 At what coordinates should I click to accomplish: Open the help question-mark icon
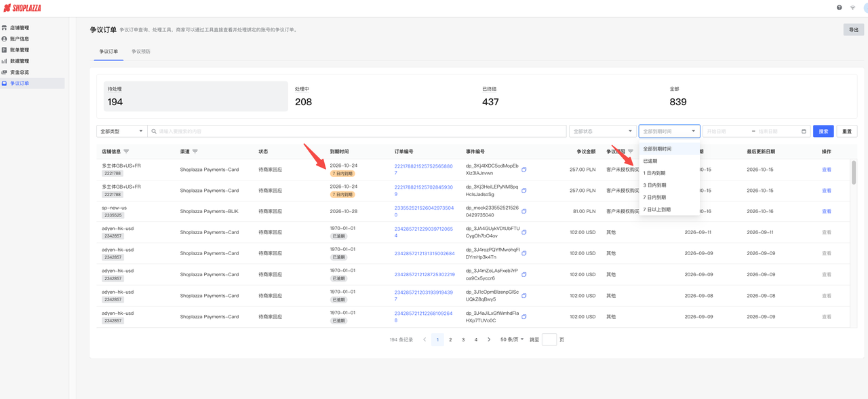[x=839, y=7]
